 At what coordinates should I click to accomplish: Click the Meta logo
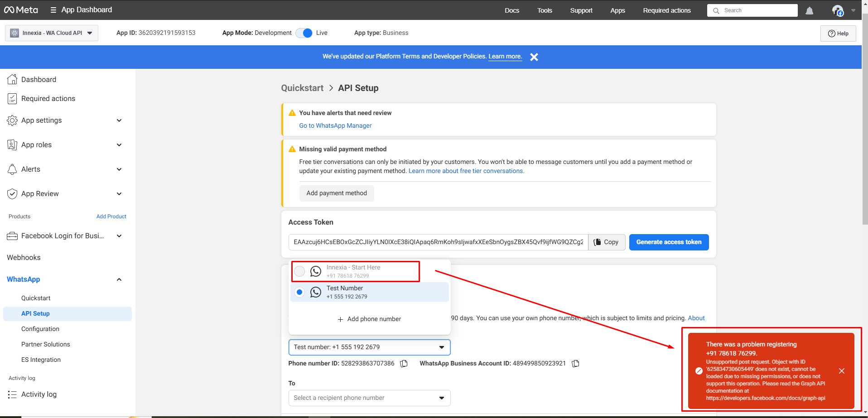click(x=21, y=10)
